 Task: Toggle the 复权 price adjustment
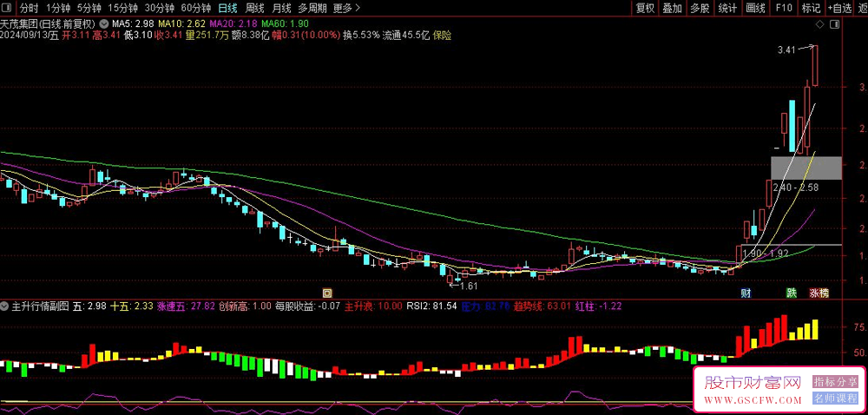[x=645, y=9]
